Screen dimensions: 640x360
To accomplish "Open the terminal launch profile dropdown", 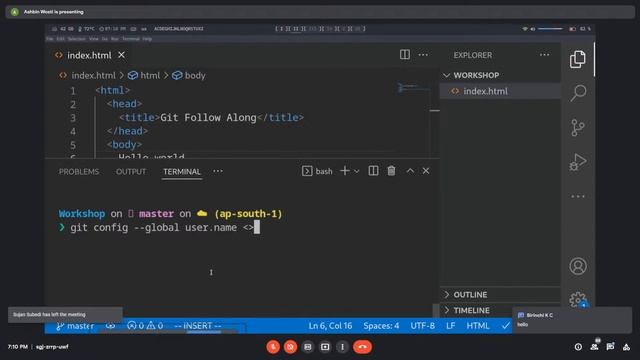I will click(x=356, y=171).
